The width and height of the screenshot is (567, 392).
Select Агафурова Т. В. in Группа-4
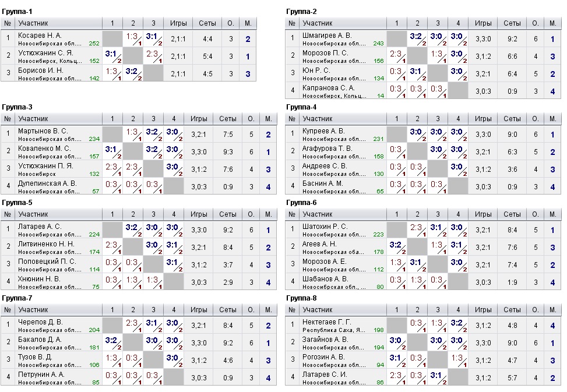(327, 149)
